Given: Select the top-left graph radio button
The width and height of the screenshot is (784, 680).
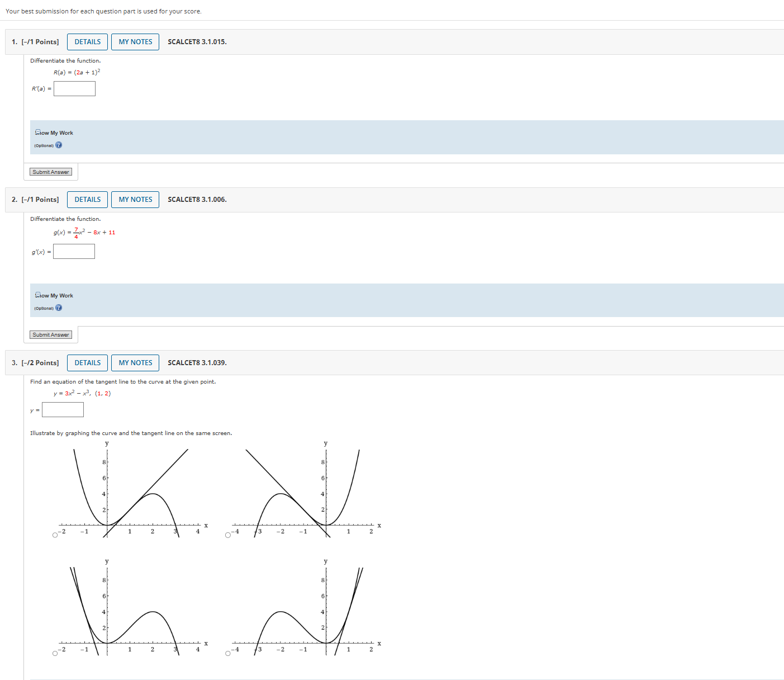Looking at the screenshot, I should (x=55, y=535).
